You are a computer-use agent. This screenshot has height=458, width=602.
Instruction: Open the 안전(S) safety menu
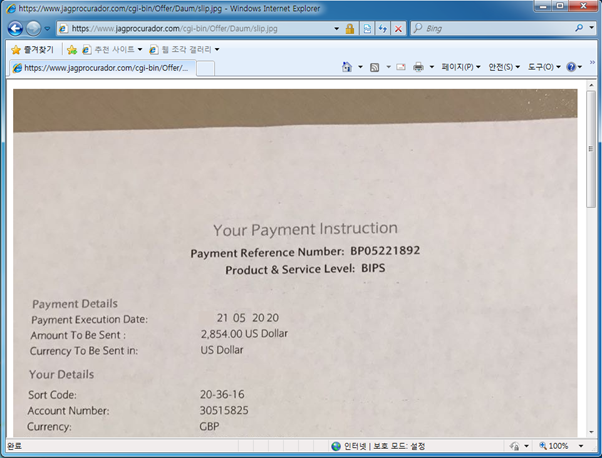click(504, 67)
